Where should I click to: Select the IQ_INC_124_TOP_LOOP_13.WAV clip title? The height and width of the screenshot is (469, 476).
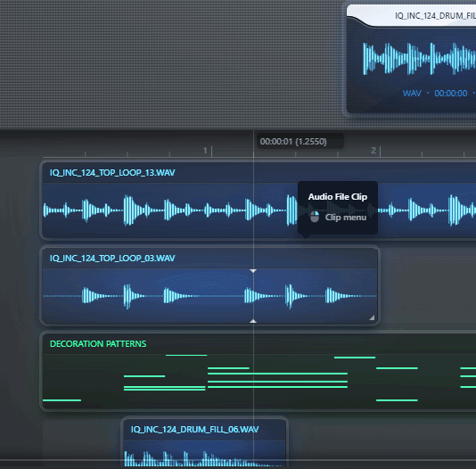112,173
